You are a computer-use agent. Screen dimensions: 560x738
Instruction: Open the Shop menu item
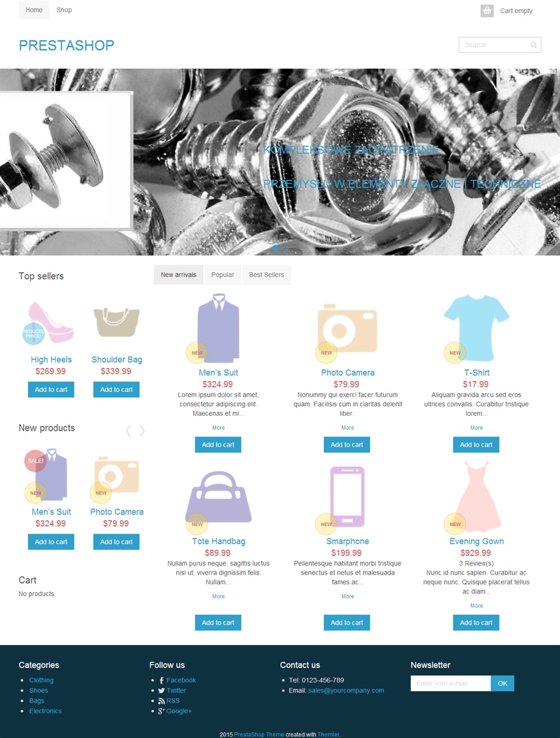[x=64, y=10]
